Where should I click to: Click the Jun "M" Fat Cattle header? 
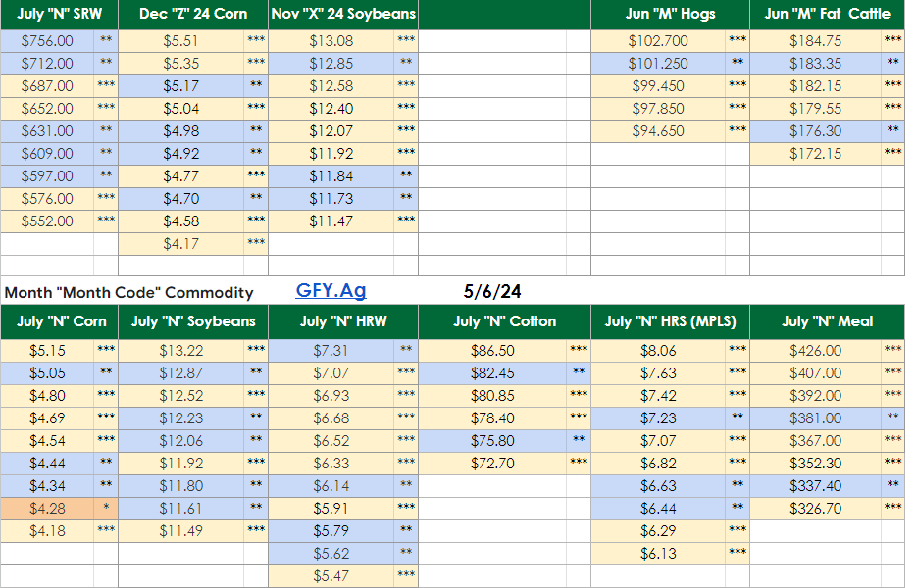coord(827,14)
